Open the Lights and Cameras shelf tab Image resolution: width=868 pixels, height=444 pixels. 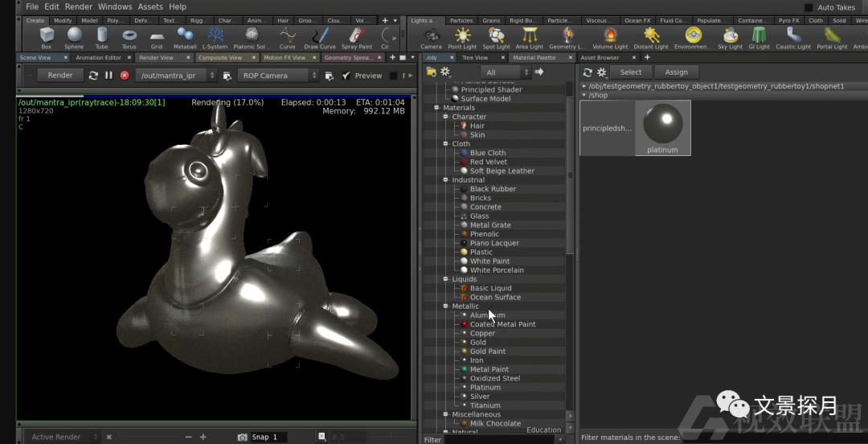(424, 20)
